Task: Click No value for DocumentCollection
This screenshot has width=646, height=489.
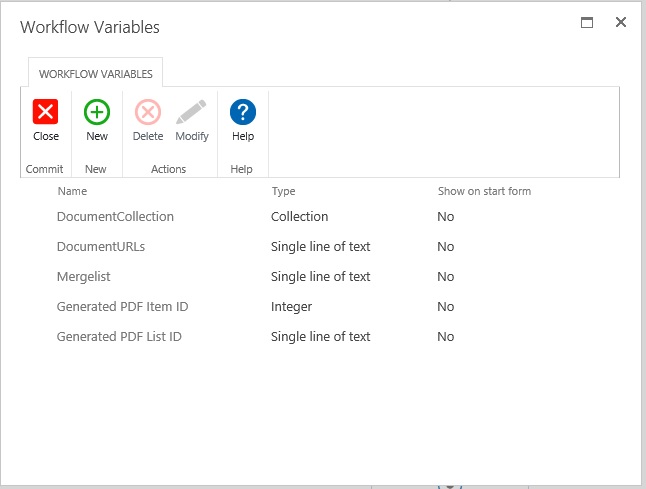Action: (445, 217)
